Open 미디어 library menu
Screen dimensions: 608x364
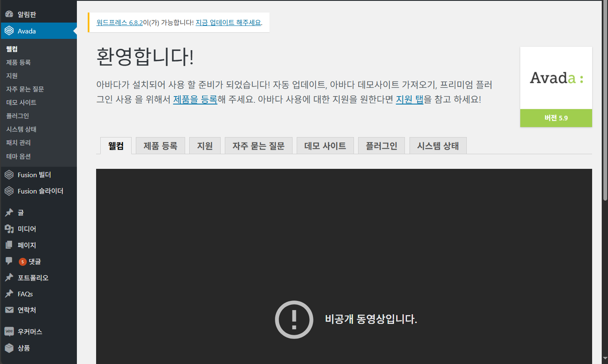[38, 229]
